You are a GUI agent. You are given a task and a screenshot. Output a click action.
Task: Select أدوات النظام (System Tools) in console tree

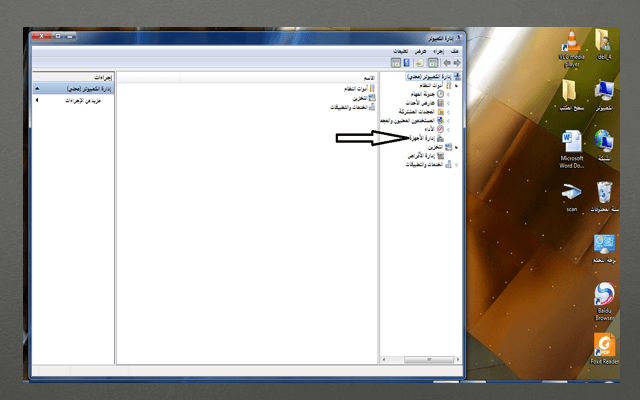point(435,85)
